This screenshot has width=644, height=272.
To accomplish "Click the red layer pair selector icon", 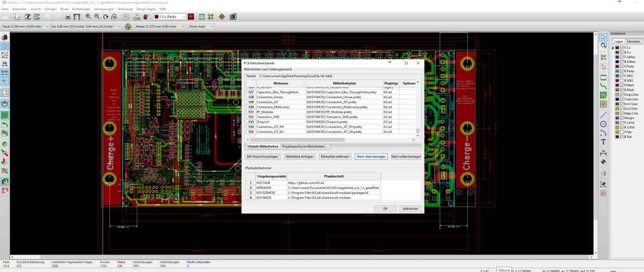I will click(191, 17).
